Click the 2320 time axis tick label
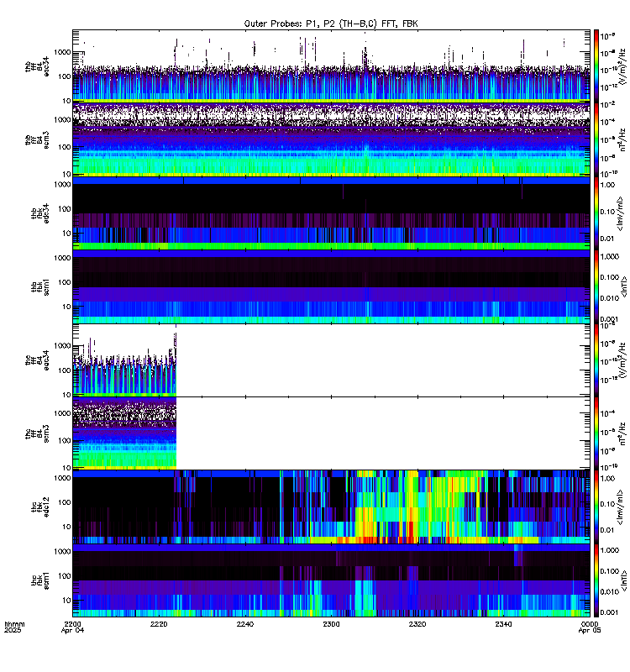 click(x=417, y=624)
